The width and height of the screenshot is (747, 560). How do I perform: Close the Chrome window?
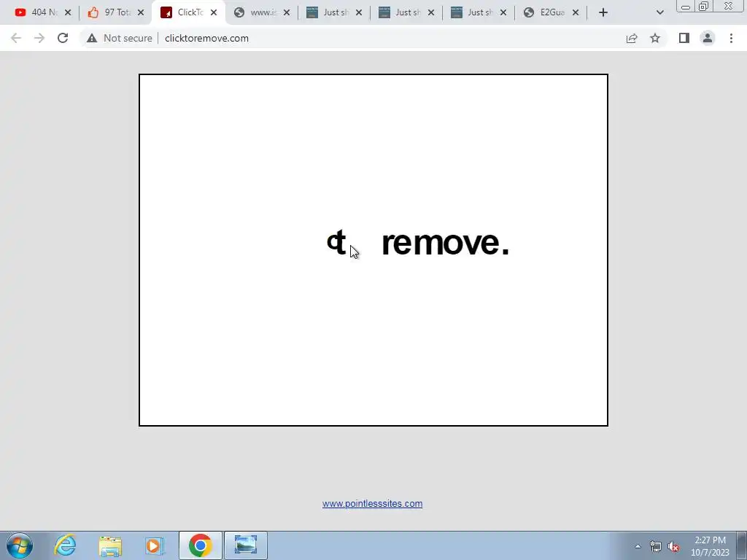click(x=729, y=6)
